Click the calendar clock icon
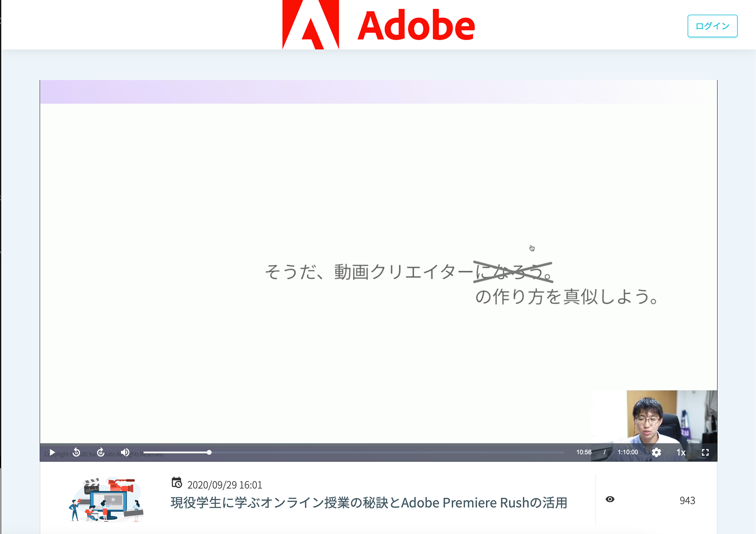756x534 pixels. [x=177, y=482]
